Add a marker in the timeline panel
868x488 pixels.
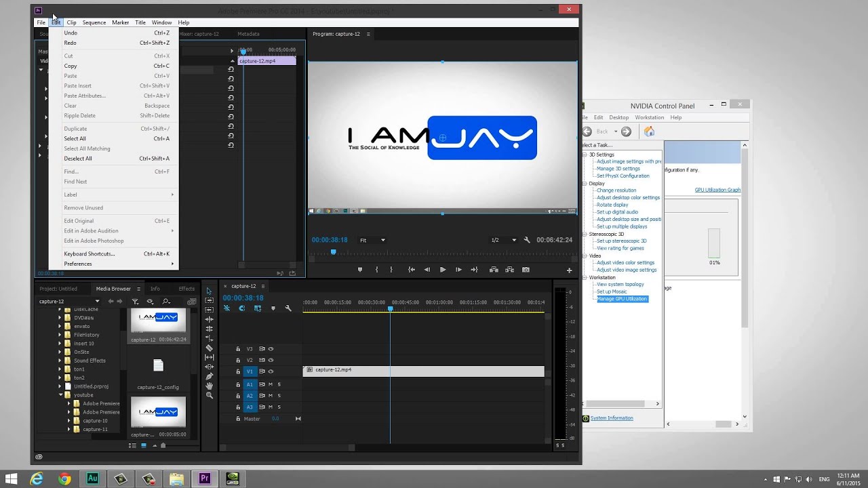click(x=273, y=308)
